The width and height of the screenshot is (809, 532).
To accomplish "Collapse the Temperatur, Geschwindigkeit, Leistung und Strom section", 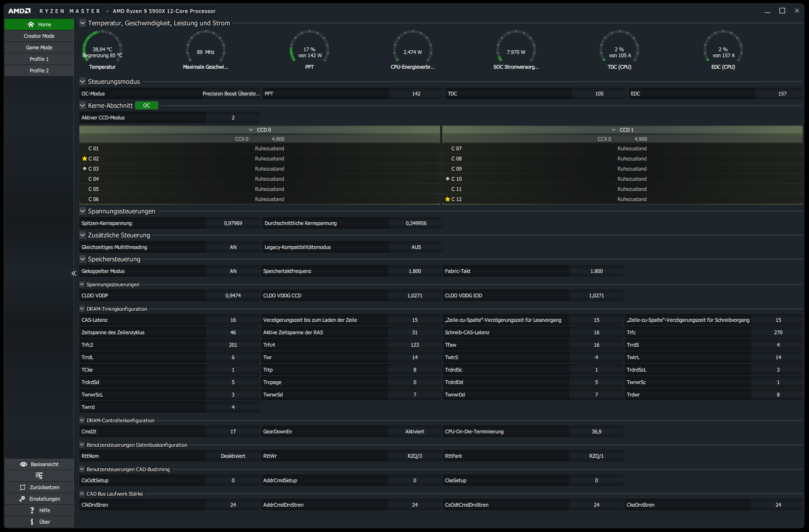I will (x=83, y=23).
